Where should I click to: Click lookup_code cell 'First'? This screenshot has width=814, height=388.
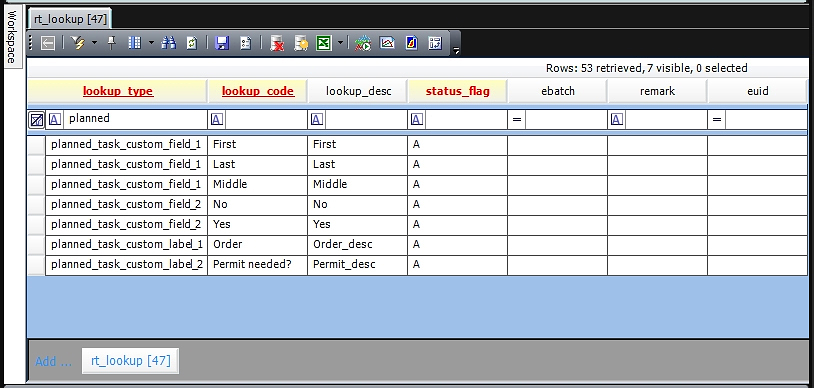[257, 145]
